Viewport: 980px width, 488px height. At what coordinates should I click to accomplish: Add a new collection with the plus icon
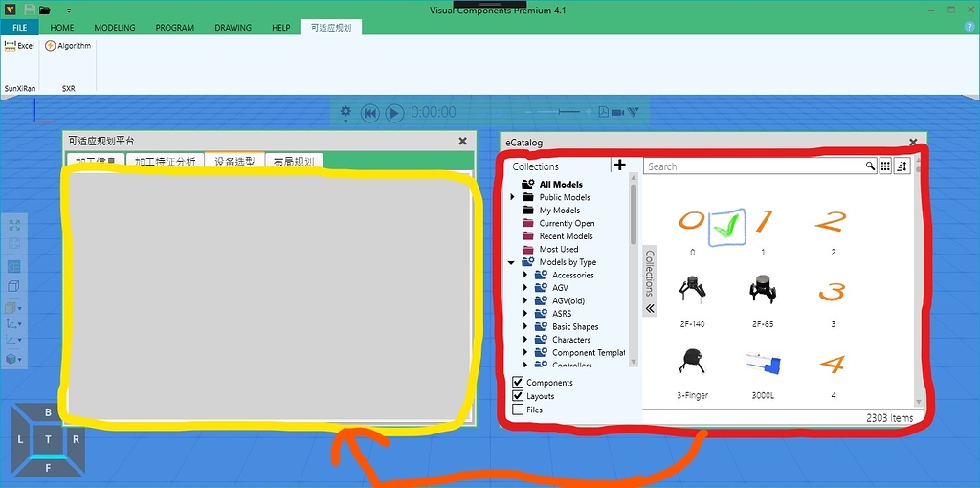(619, 165)
